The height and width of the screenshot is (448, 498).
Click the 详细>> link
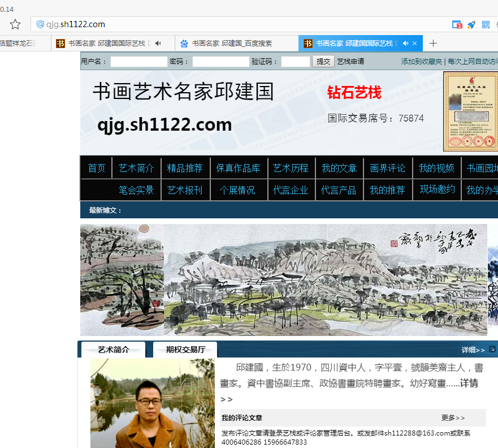[473, 350]
